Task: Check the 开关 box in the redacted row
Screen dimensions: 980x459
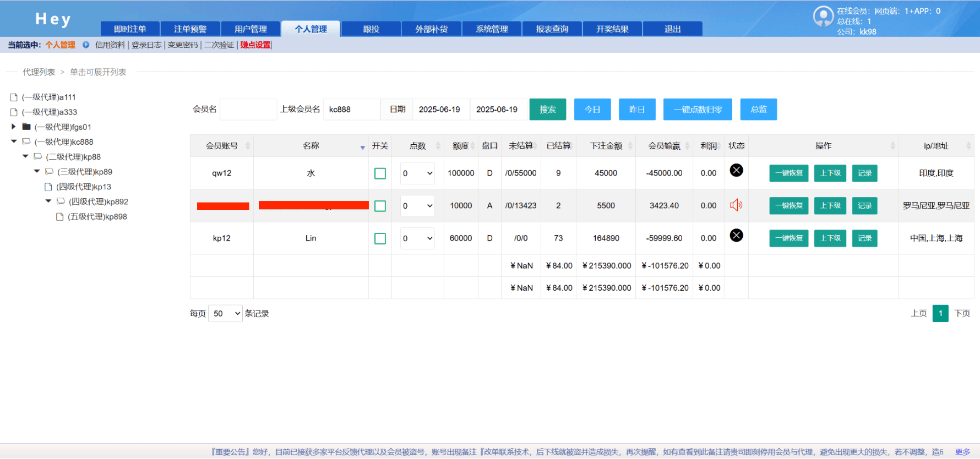Action: point(380,206)
